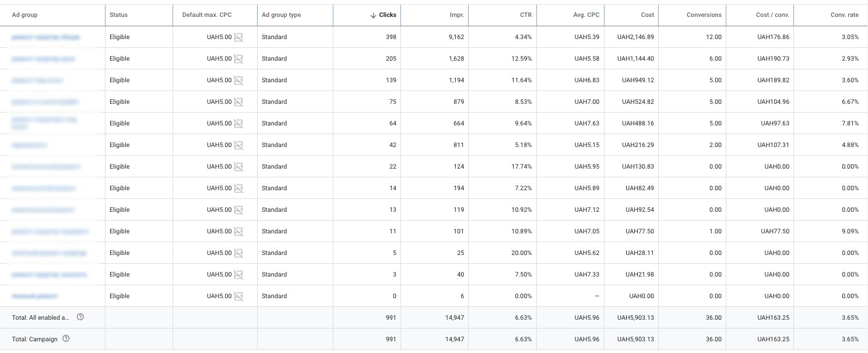Click bid simulator icon in 11-clicks row
868x353 pixels.
coord(238,232)
